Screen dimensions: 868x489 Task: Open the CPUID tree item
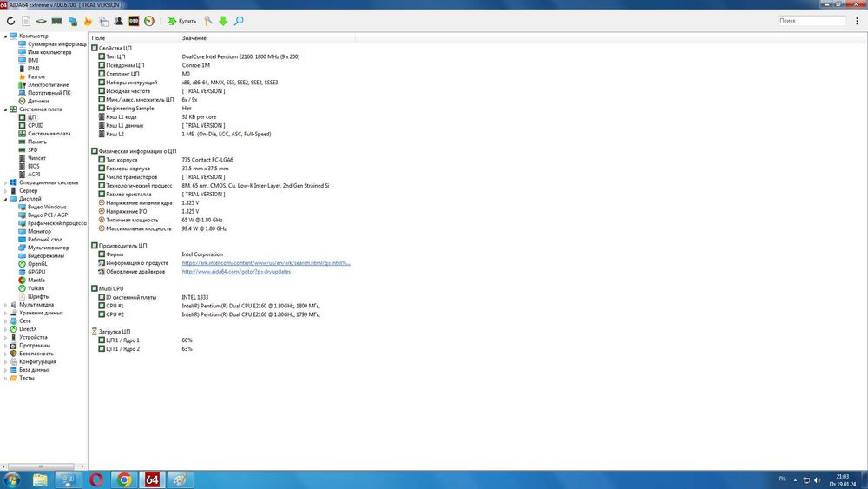36,125
